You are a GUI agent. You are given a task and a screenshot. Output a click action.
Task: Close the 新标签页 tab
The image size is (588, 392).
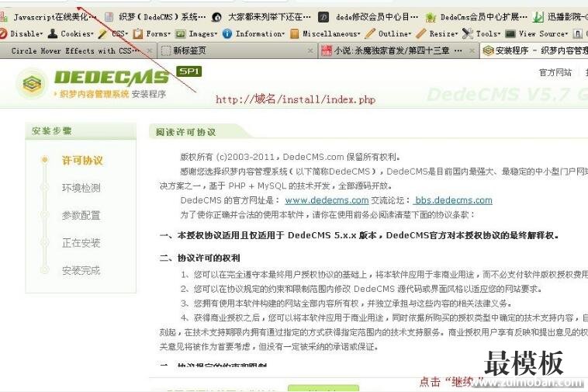310,50
